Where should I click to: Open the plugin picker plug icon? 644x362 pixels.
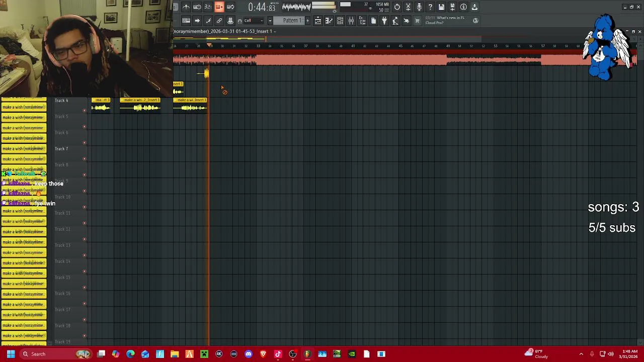(384, 21)
